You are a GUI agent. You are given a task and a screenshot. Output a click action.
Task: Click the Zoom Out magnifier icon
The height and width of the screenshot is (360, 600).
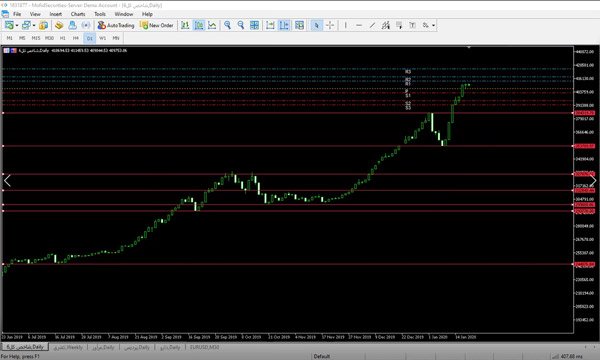click(241, 25)
